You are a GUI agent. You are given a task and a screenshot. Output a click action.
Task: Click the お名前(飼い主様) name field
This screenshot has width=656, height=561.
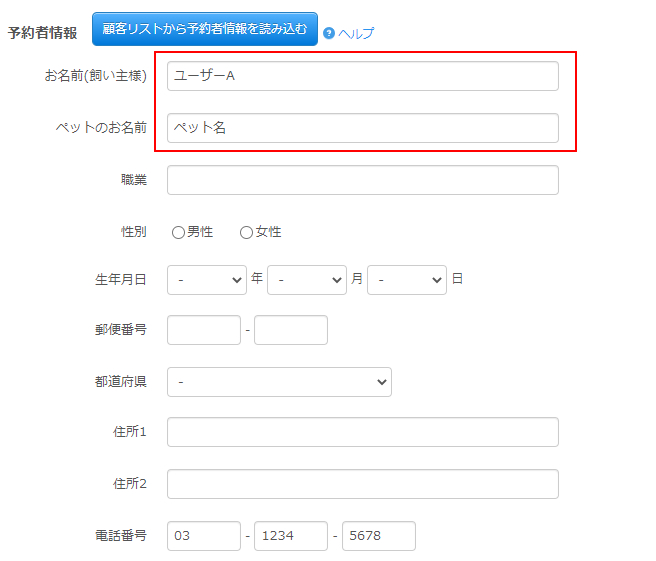click(362, 76)
